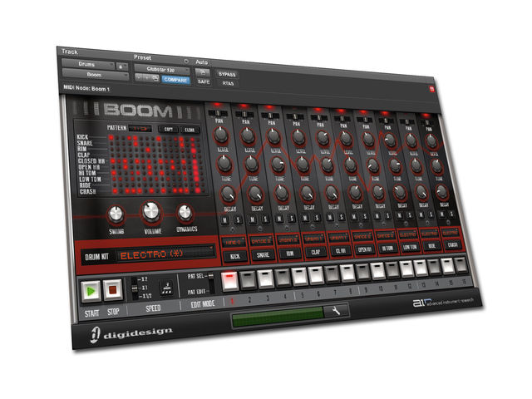The width and height of the screenshot is (532, 399).
Task: Click the Compare button
Action: coord(175,80)
